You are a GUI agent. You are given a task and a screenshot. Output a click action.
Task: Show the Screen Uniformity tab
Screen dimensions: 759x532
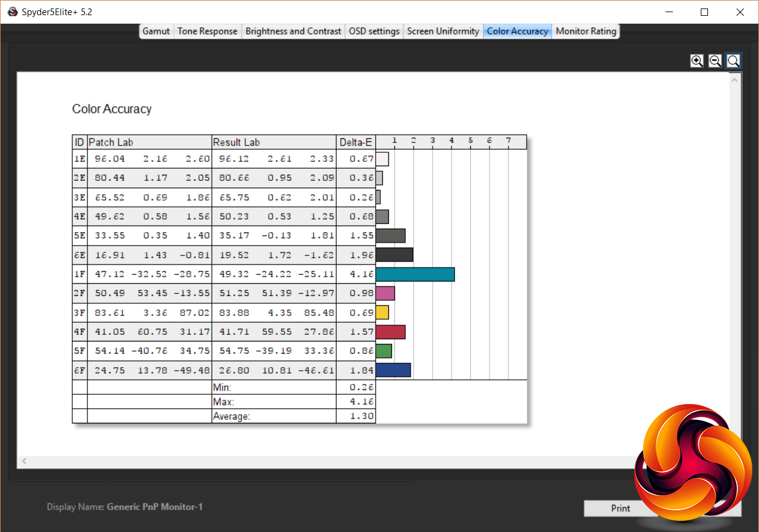click(443, 31)
